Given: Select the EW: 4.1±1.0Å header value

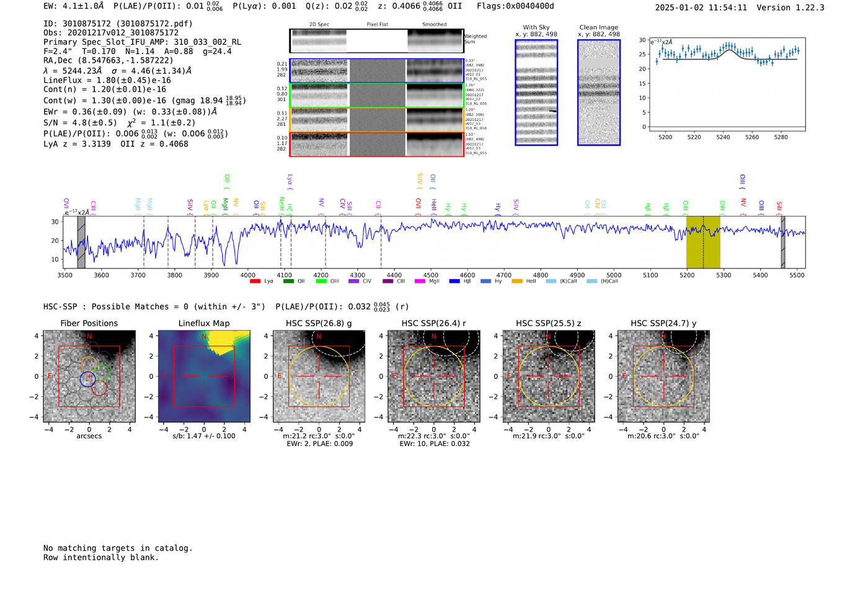Looking at the screenshot, I should [x=73, y=6].
